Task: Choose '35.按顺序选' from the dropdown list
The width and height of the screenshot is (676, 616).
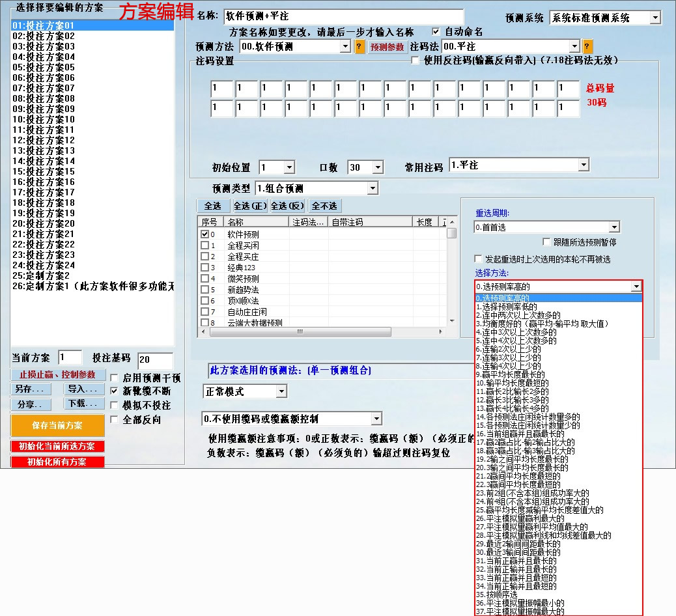Action: click(497, 595)
